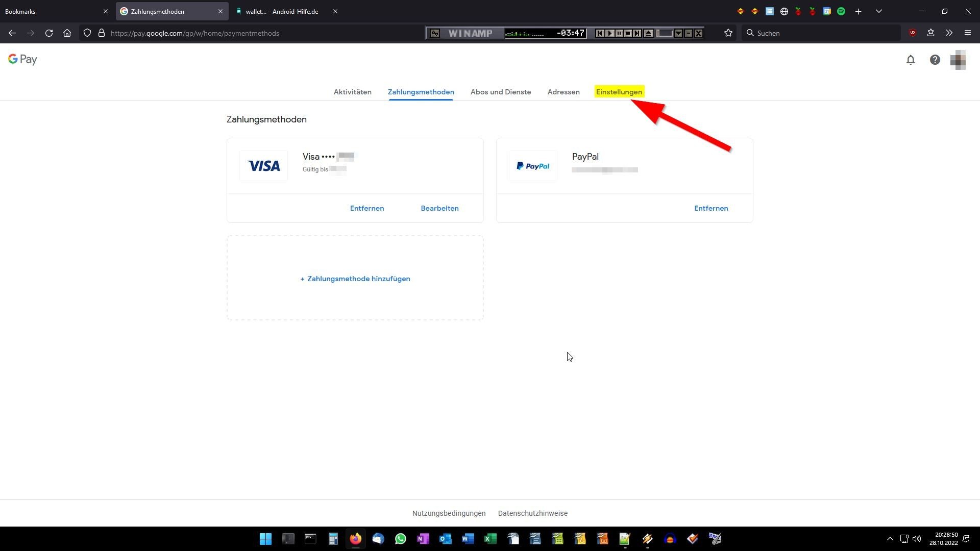Click the Winamp play button
Image resolution: width=980 pixels, height=551 pixels.
pos(610,33)
